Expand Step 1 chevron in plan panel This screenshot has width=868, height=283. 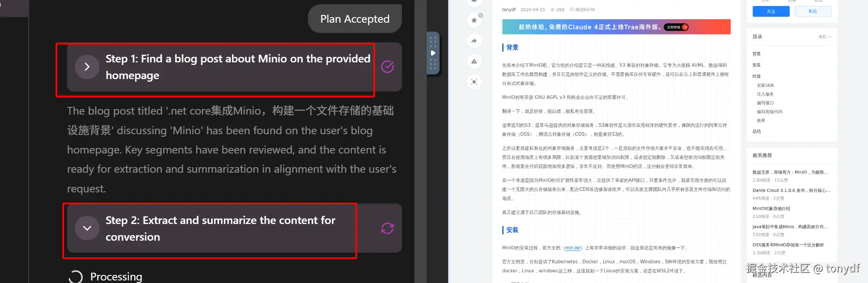tap(87, 67)
